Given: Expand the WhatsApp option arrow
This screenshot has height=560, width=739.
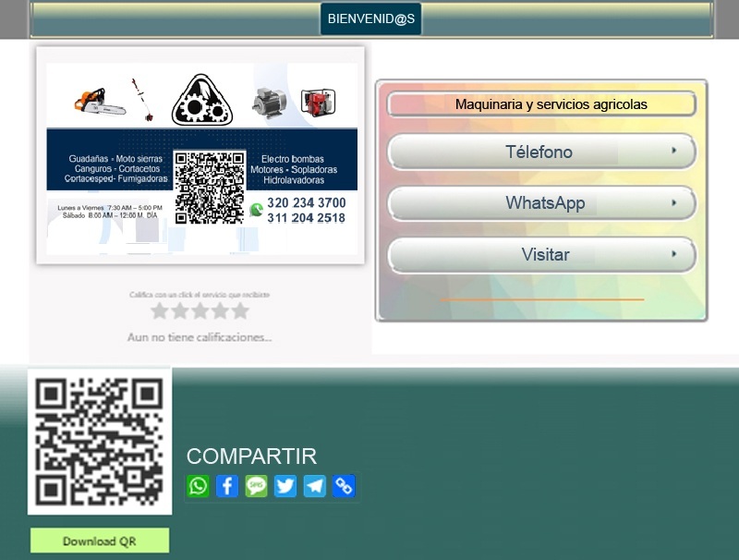Looking at the screenshot, I should 674,202.
